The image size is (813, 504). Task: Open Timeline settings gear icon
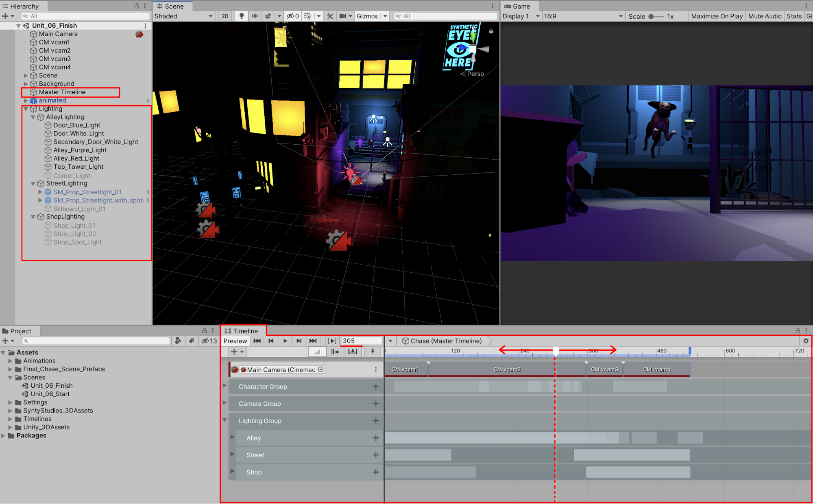tap(806, 341)
